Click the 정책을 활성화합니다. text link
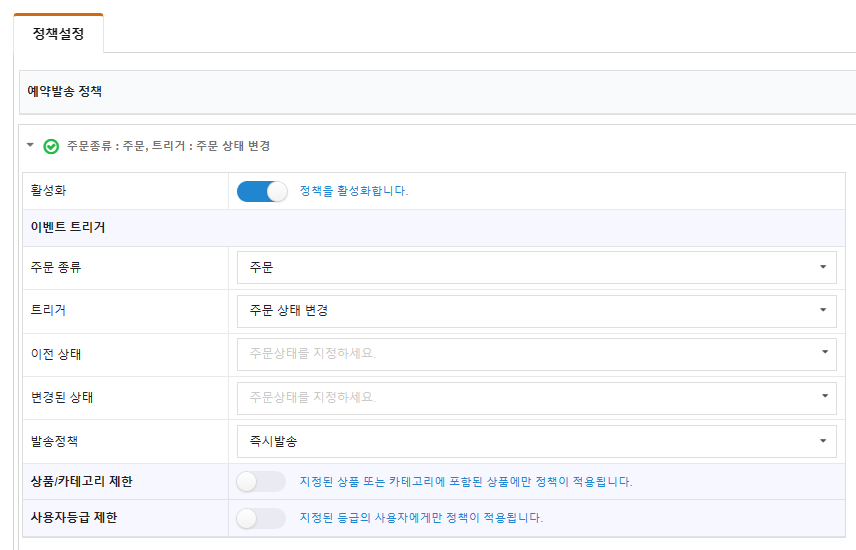856x550 pixels. 354,191
